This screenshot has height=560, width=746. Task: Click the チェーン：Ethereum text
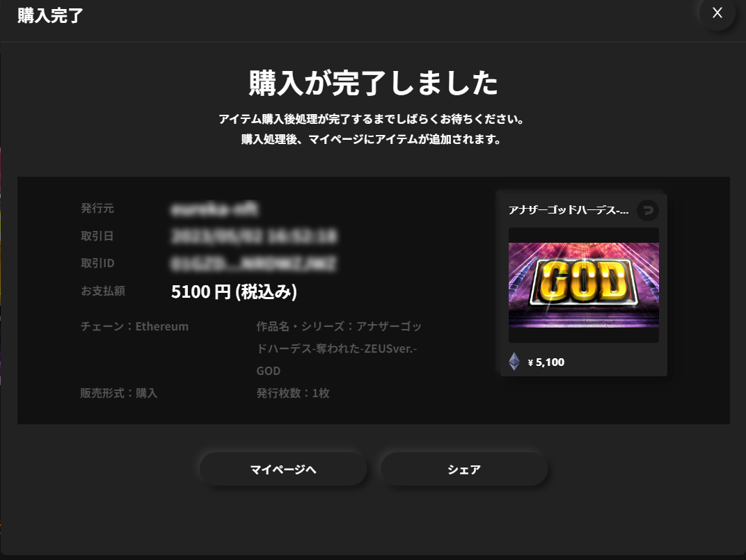pos(134,326)
